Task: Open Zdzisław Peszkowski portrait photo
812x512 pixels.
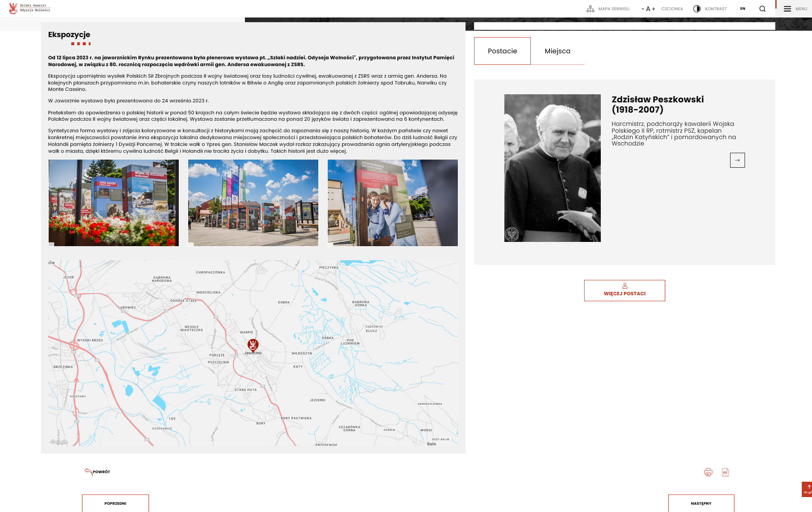Action: point(552,168)
